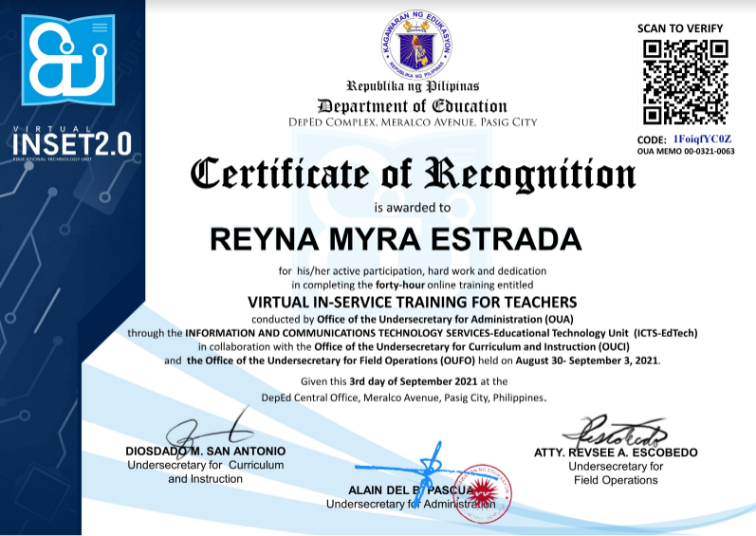Click 'VIRTUAL IN-SERVICE TRAINING FOR TEACHERS' heading

(x=413, y=303)
